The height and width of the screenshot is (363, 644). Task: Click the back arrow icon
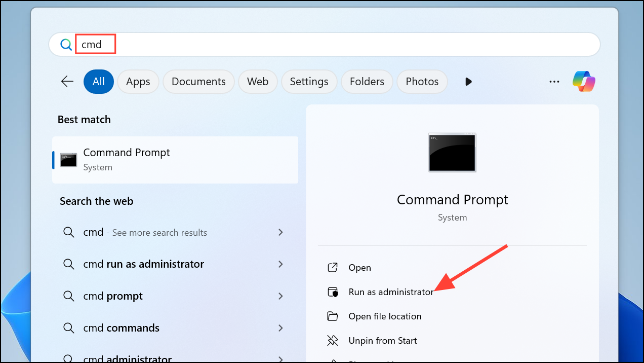[x=67, y=82]
